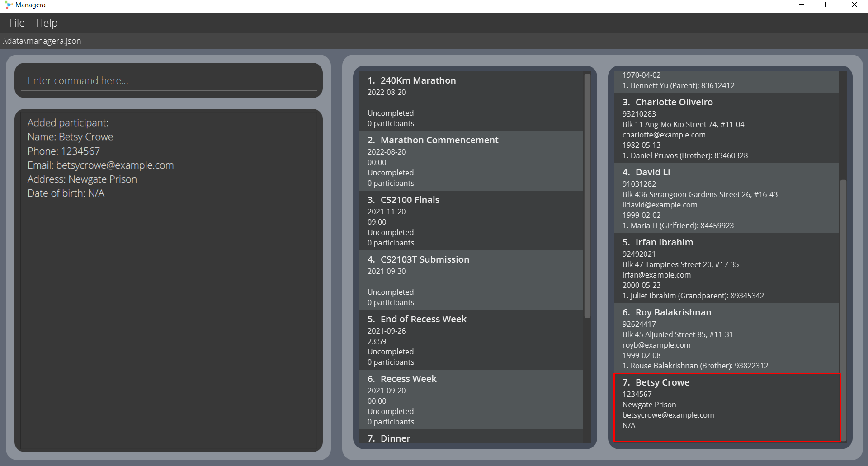Click the Managera app icon in title bar
Screen dimensions: 868x466
(x=8, y=5)
